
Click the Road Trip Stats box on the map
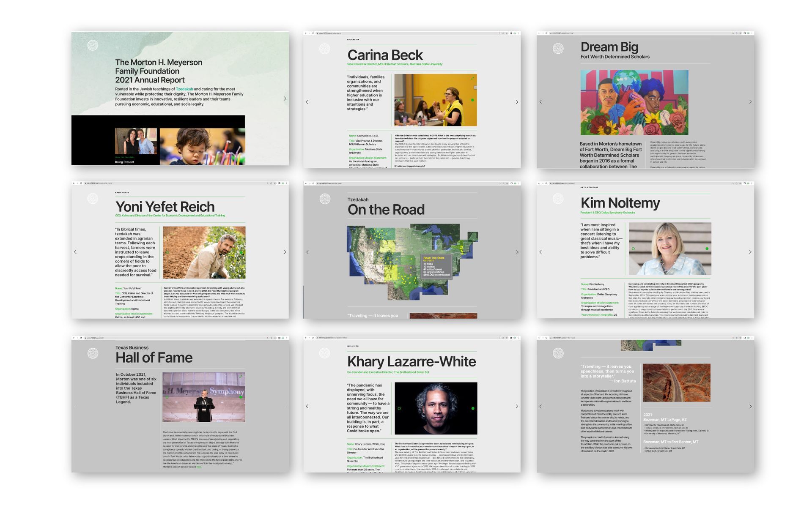436,266
